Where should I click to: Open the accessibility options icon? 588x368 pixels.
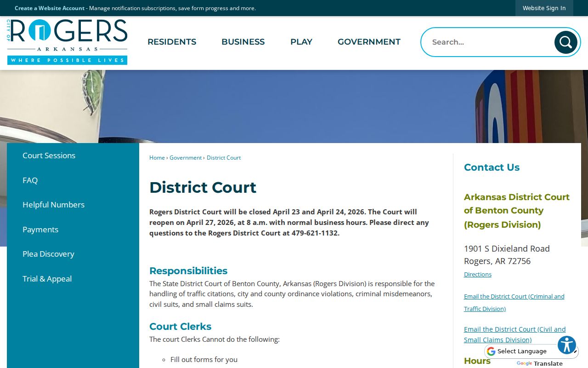[x=567, y=345]
